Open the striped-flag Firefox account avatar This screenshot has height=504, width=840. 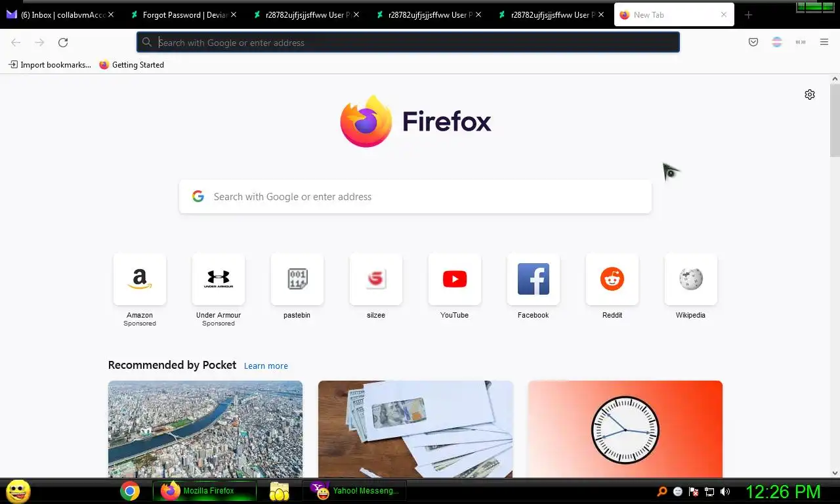[777, 43]
